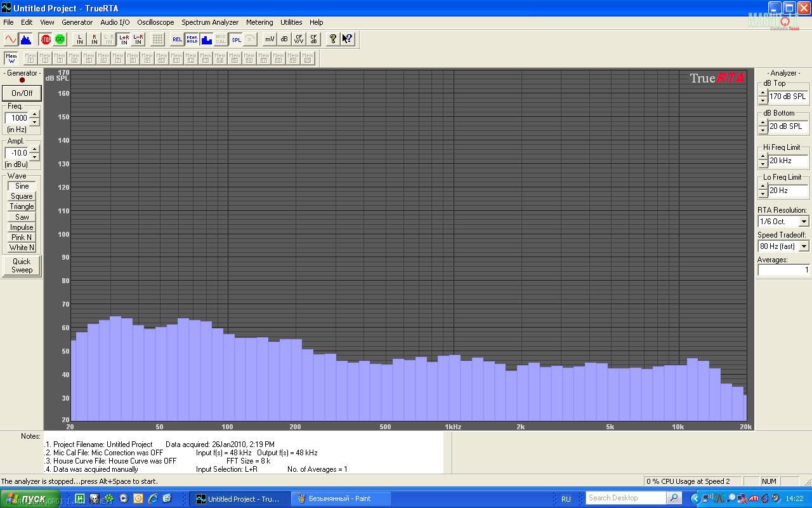Switch to oscilloscope sine wave view icon
This screenshot has width=812, height=508.
11,39
